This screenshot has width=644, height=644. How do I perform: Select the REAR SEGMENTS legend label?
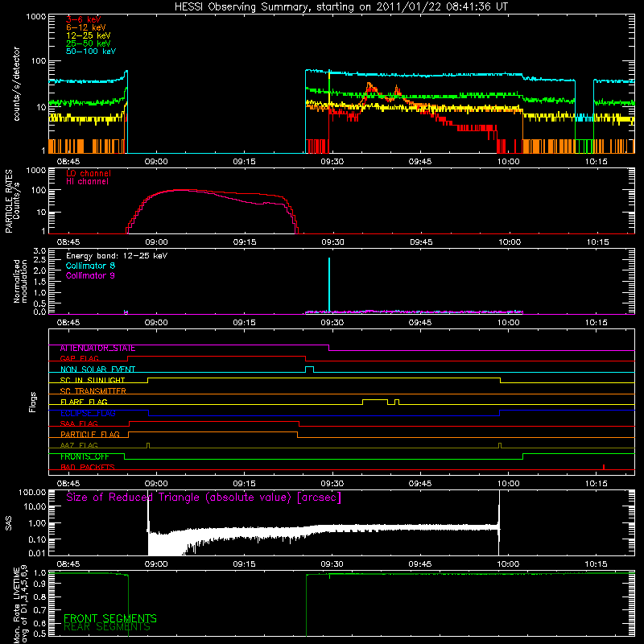(x=107, y=627)
